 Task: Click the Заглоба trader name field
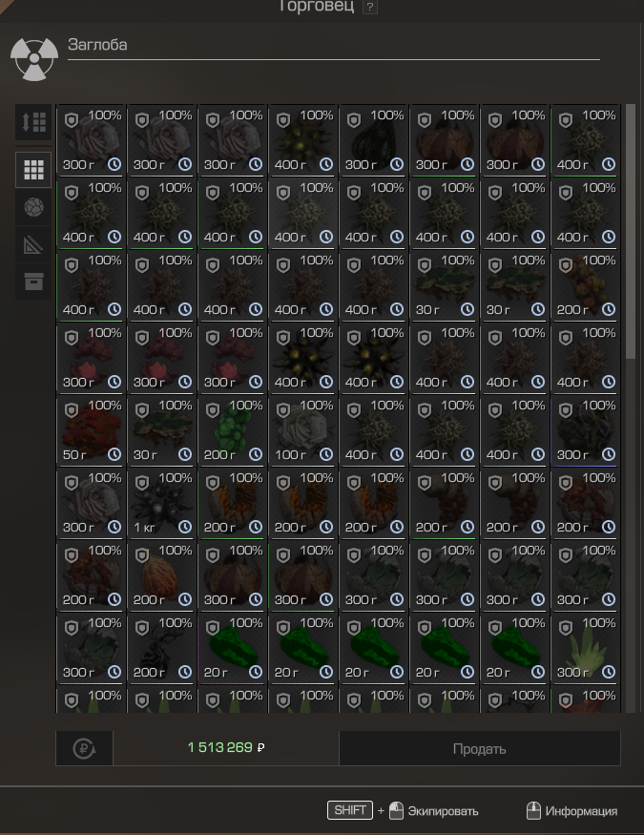click(x=334, y=47)
